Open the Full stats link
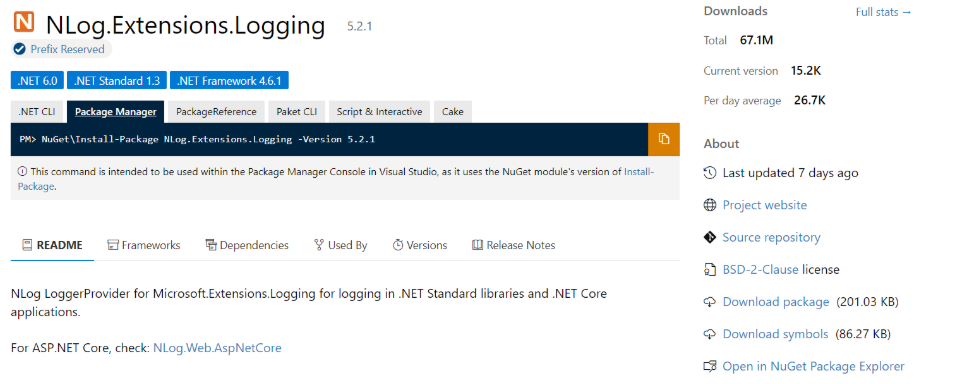Screen dimensions: 958x384 pyautogui.click(x=883, y=12)
